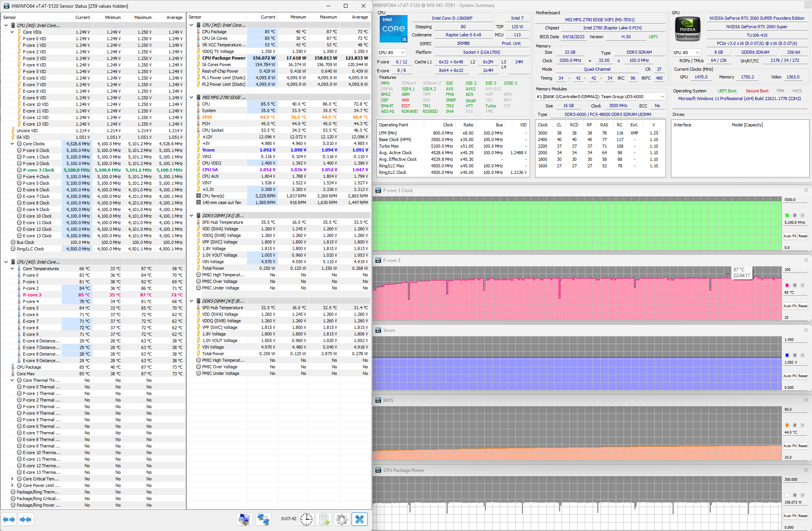Image resolution: width=812 pixels, height=531 pixels.
Task: Close the P-core 3 Clock graph
Action: point(806,190)
